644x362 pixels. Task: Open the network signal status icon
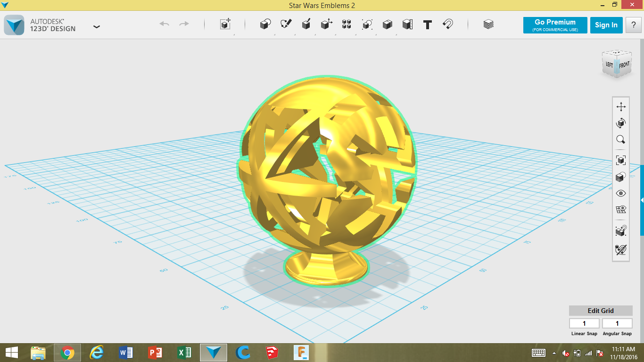(x=588, y=353)
